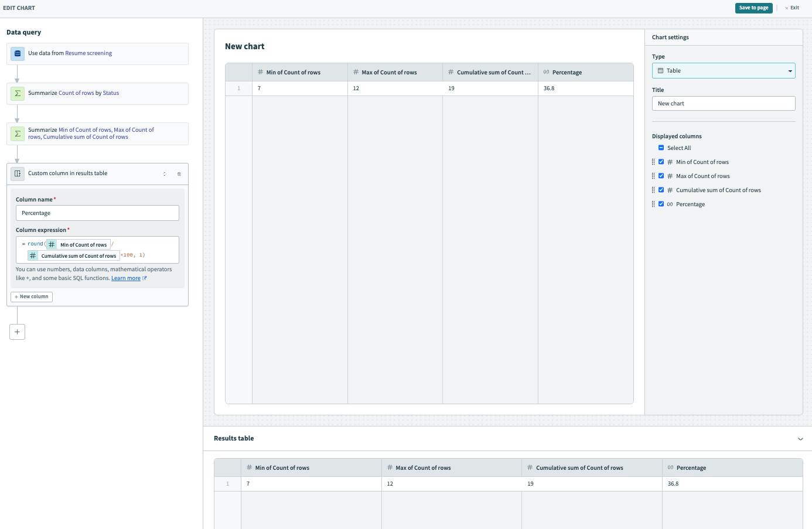The image size is (812, 529).
Task: Open the Learn more link
Action: 126,278
